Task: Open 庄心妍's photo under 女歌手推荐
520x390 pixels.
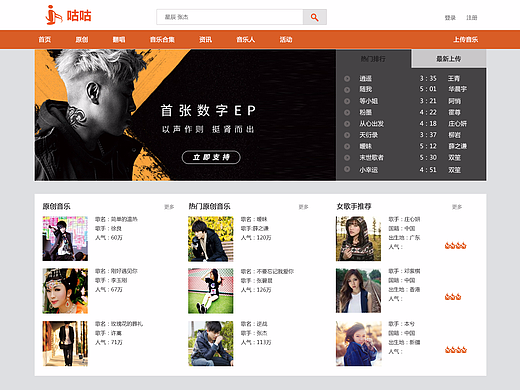Action: [358, 238]
